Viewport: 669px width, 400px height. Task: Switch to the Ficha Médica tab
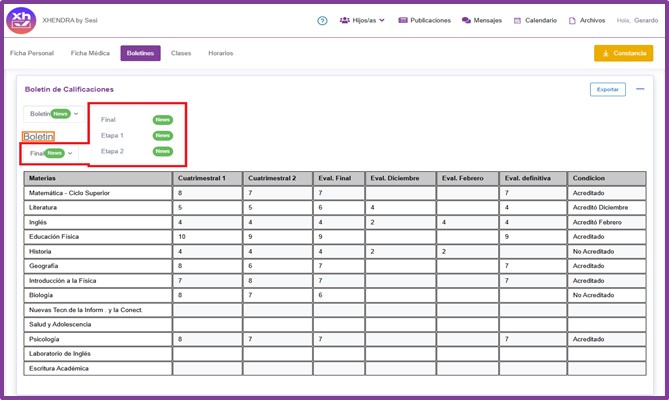[90, 53]
